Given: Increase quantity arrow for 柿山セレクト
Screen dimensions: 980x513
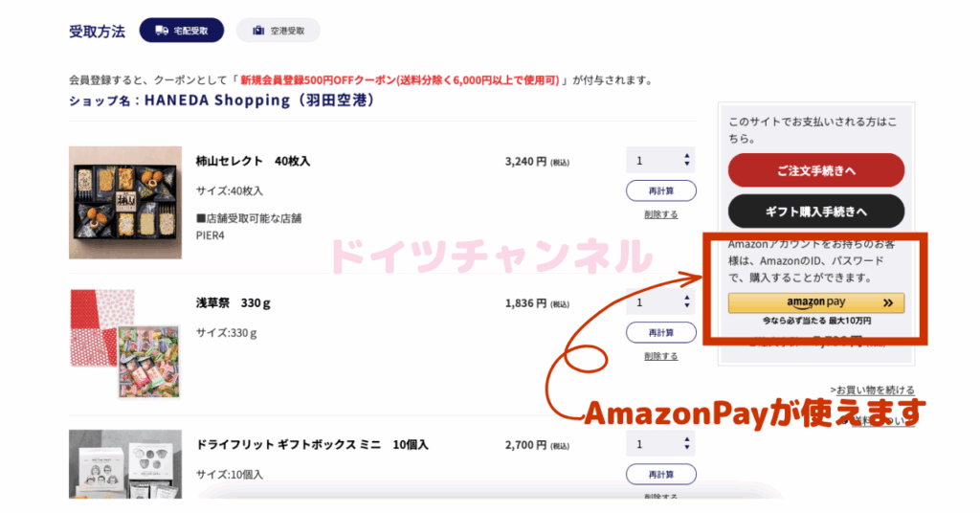Looking at the screenshot, I should coord(687,156).
